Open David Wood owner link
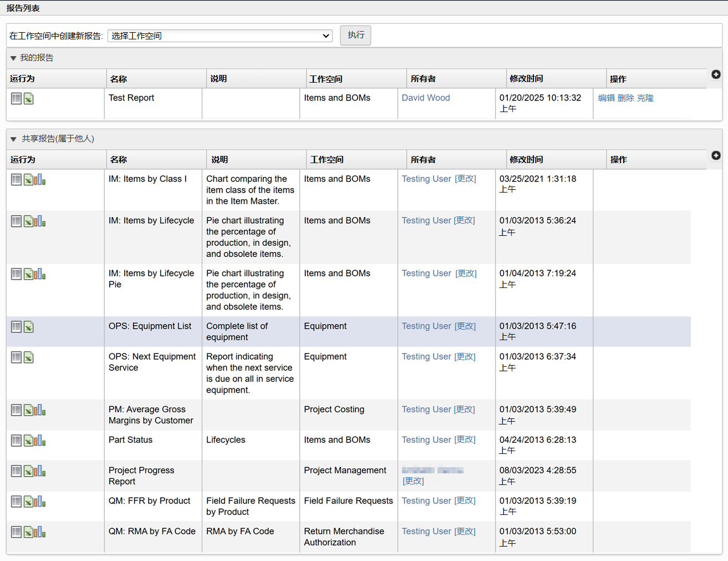Screen dimensions: 728x561 point(425,98)
